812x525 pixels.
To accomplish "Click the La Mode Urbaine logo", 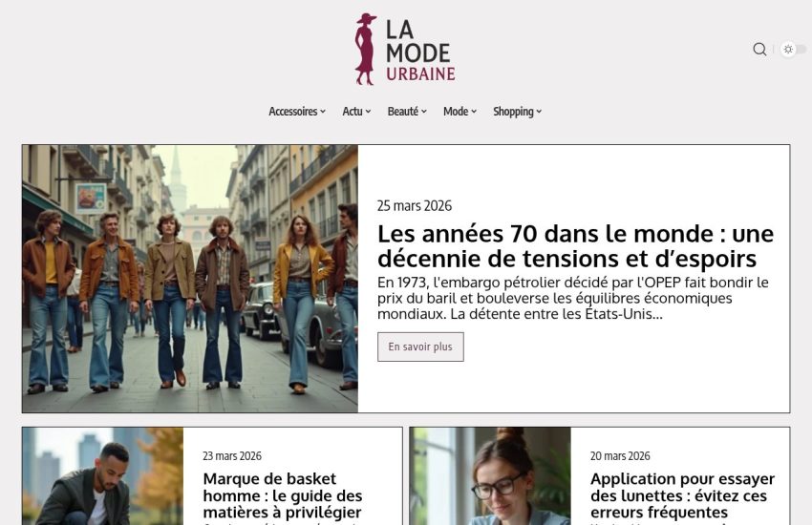I will pos(405,49).
